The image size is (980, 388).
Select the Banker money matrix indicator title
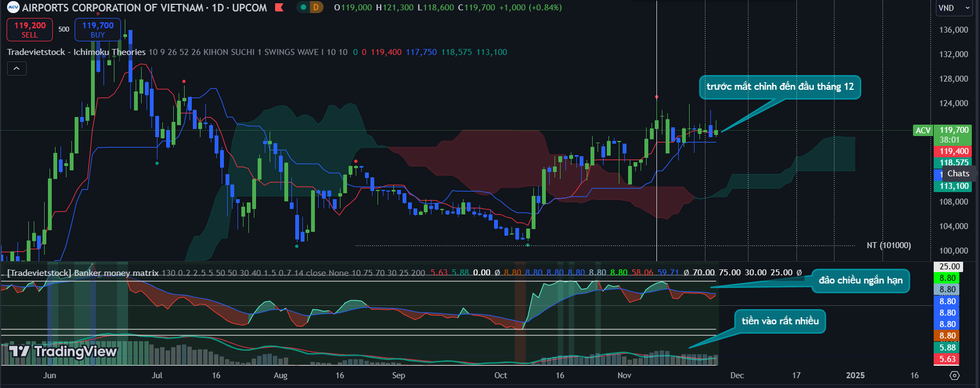pyautogui.click(x=83, y=273)
